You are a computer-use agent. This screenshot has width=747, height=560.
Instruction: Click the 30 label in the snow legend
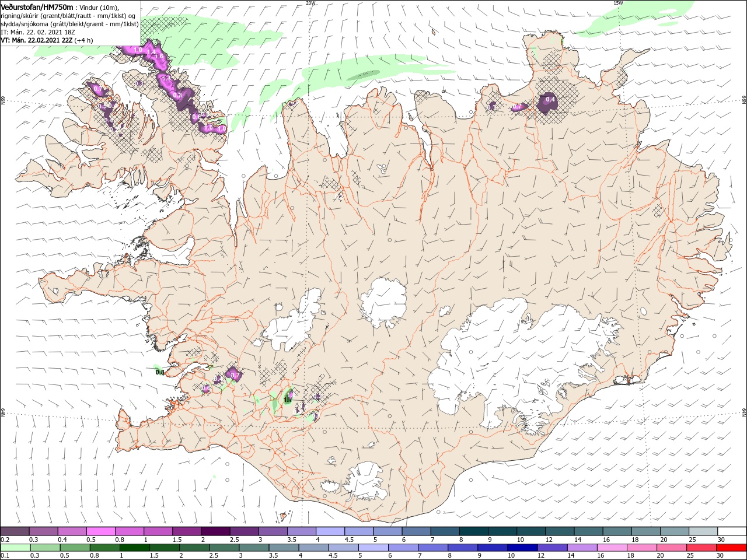coord(721,540)
